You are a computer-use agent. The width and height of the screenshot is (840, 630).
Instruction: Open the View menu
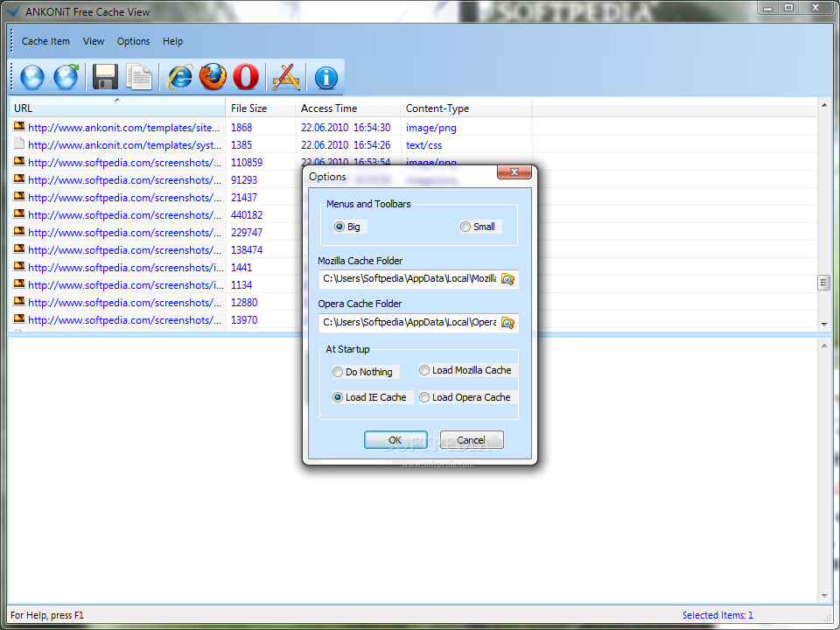(94, 41)
